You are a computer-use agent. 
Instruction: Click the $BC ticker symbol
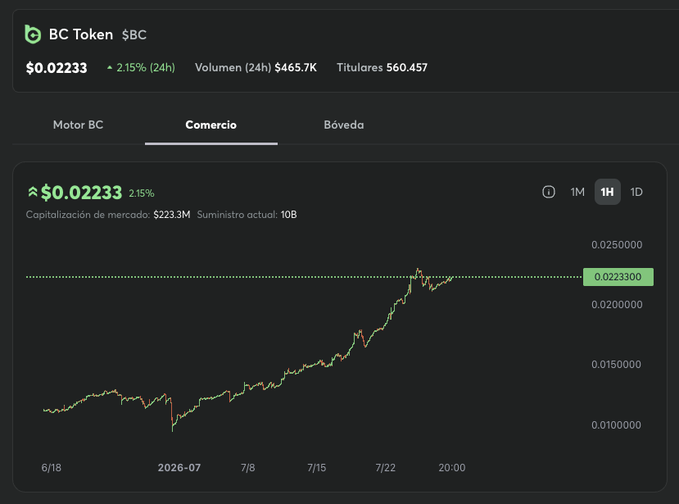134,35
